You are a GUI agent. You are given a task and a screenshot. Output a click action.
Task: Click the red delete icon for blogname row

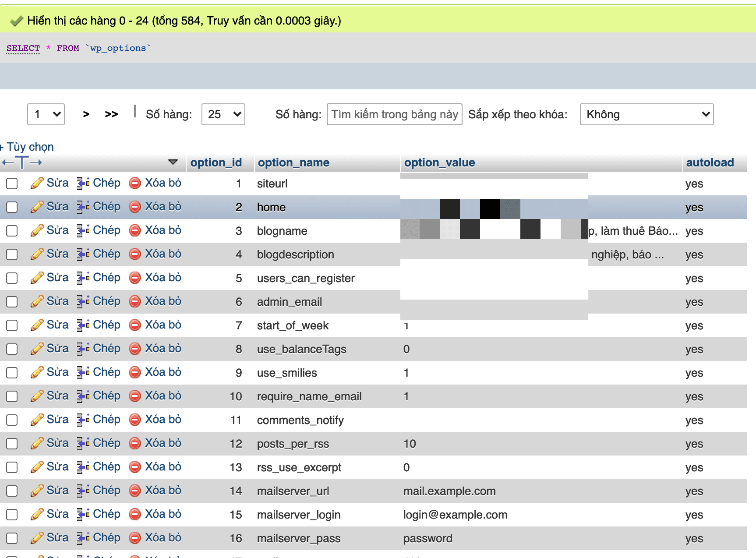[x=135, y=230]
